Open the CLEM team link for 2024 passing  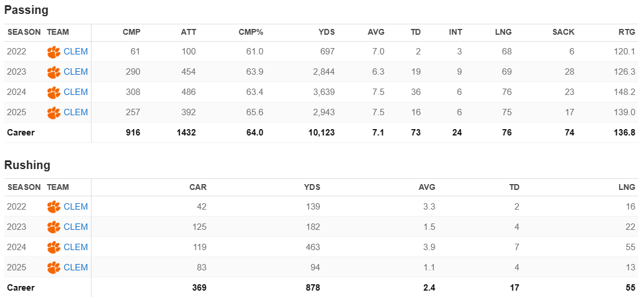coord(76,92)
